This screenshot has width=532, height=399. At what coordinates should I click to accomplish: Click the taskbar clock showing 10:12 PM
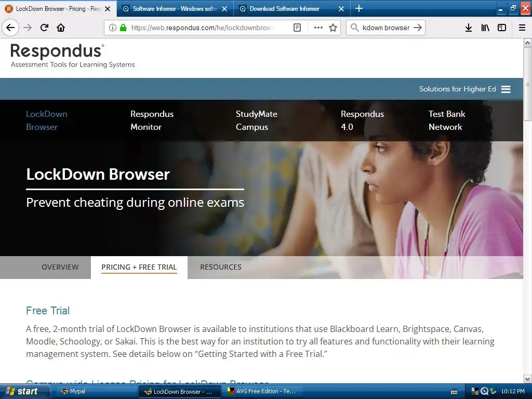point(513,391)
